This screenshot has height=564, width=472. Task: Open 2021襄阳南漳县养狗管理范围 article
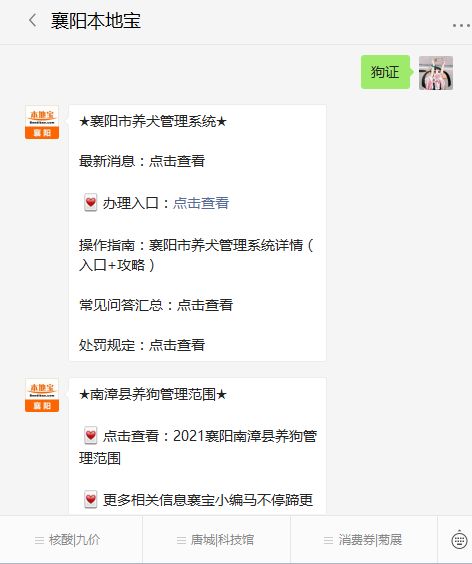point(198,447)
